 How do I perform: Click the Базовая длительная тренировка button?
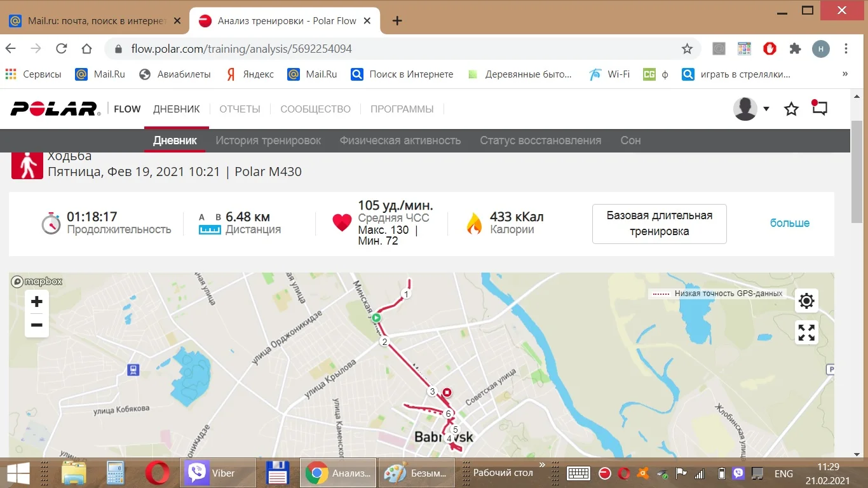[x=660, y=224]
